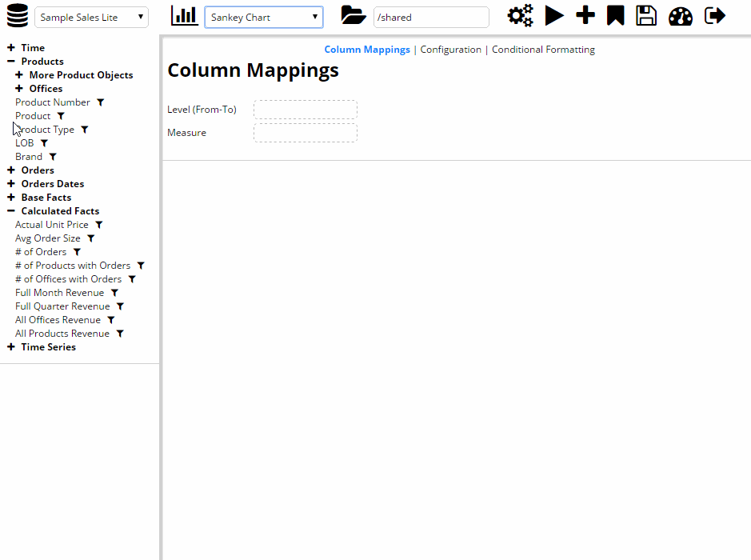Click the export arrow icon
This screenshot has height=560, width=751.
[x=715, y=16]
